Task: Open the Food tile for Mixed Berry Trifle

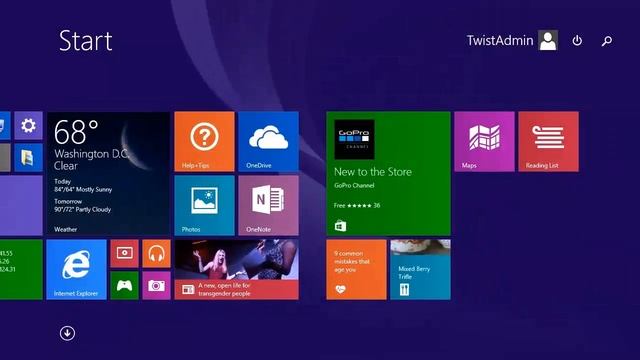Action: click(420, 270)
